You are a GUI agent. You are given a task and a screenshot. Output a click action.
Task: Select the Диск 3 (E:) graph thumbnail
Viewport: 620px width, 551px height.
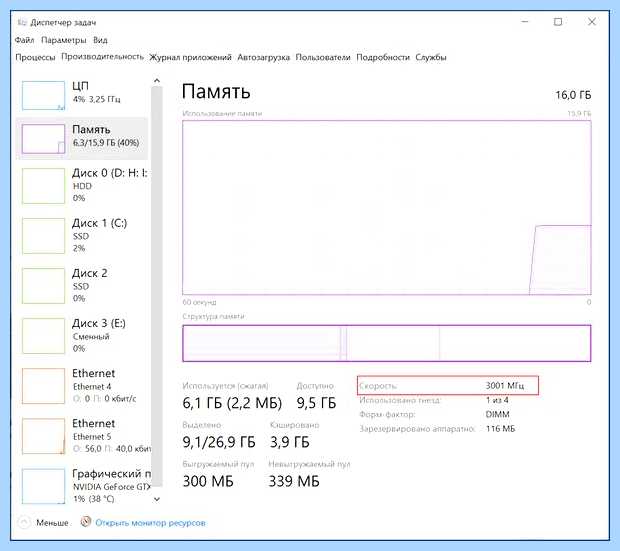pos(43,336)
